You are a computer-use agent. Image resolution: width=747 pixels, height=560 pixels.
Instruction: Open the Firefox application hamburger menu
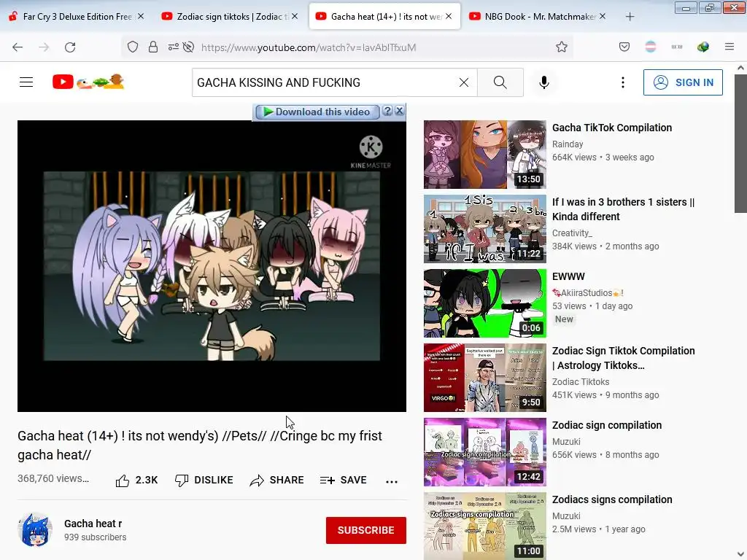729,47
